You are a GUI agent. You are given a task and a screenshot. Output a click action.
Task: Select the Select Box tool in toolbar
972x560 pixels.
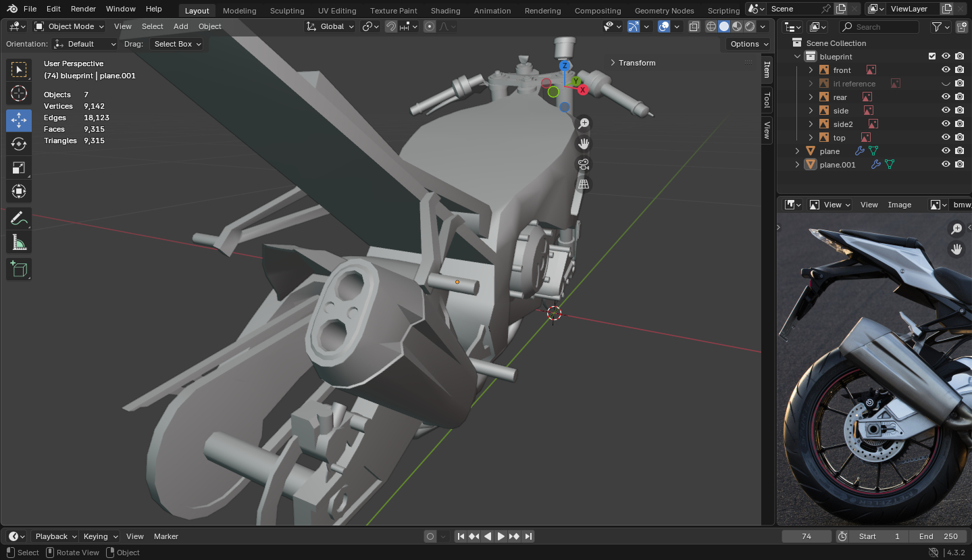[x=19, y=70]
